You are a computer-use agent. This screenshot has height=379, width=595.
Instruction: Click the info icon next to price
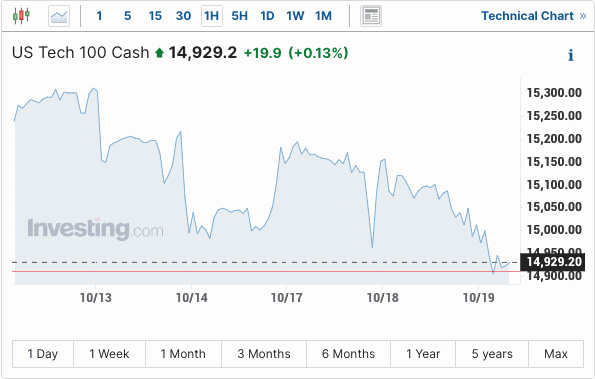[571, 55]
